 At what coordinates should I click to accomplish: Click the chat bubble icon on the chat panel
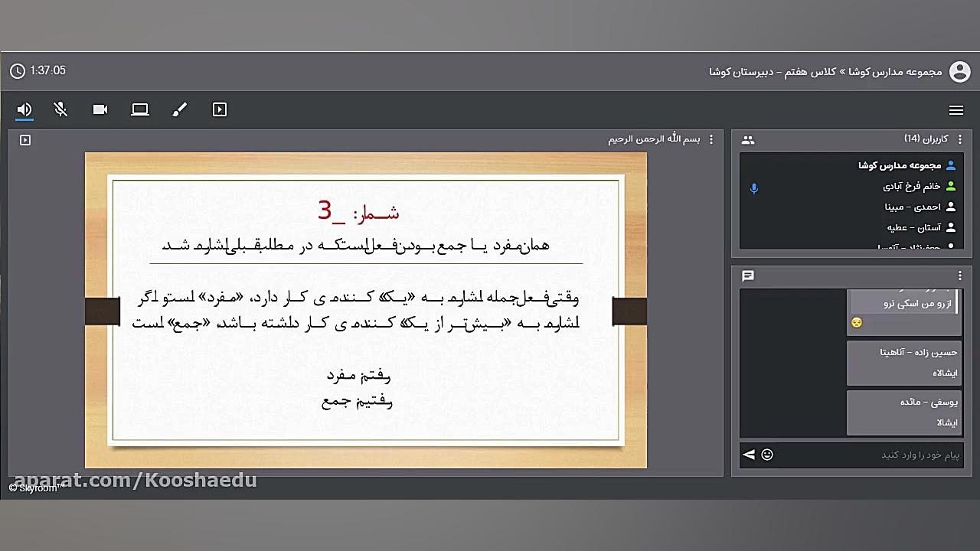[748, 276]
